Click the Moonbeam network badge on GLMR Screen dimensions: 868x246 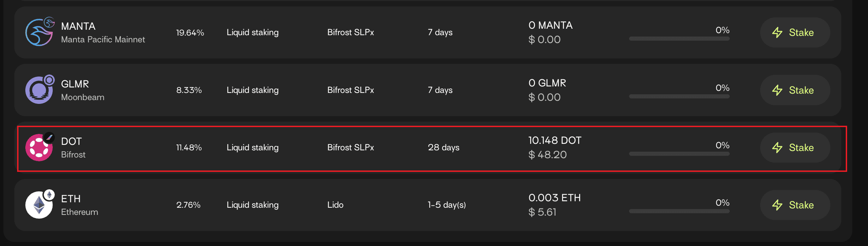[x=50, y=80]
